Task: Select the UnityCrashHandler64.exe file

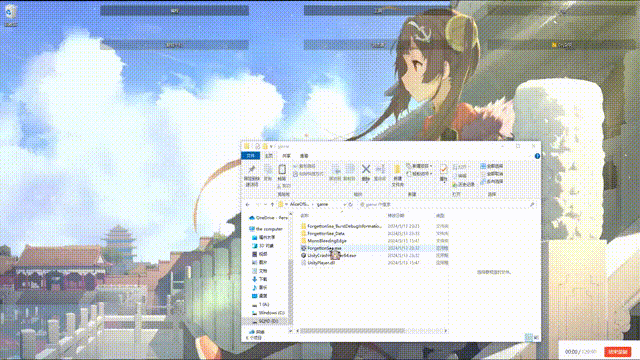Action: 329,256
